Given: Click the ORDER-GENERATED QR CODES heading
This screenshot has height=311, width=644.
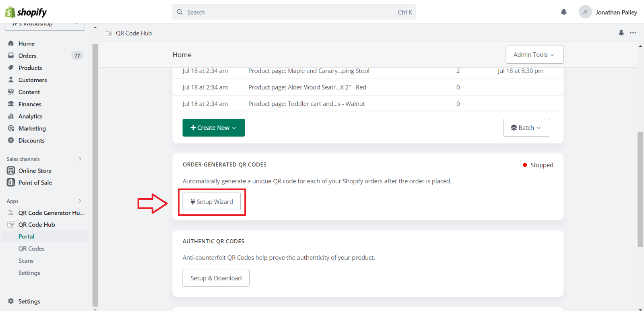Looking at the screenshot, I should coord(225,164).
